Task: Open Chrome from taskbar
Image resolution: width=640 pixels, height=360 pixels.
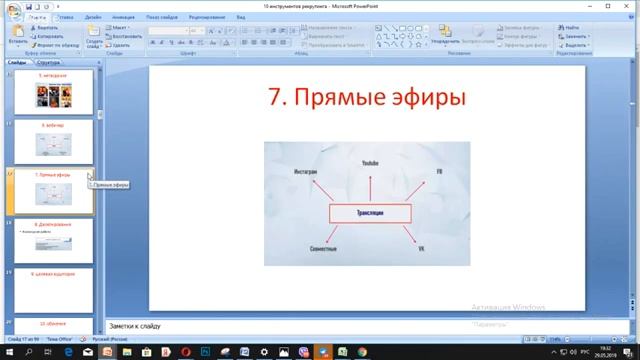Action: pyautogui.click(x=362, y=352)
